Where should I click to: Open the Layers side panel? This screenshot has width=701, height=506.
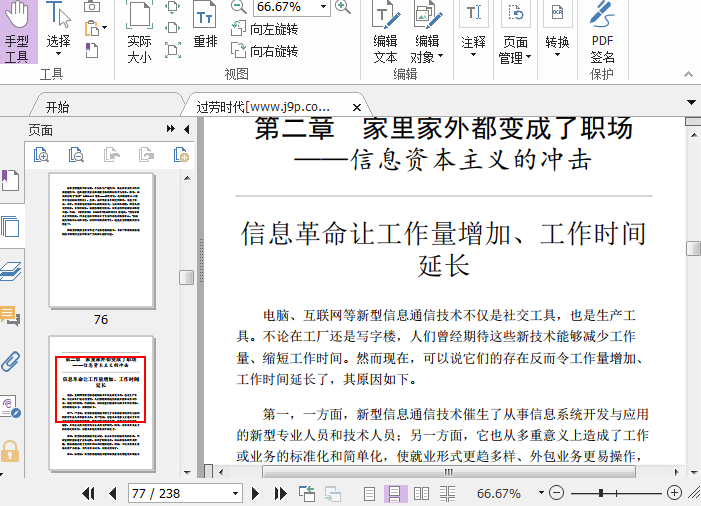(x=11, y=271)
